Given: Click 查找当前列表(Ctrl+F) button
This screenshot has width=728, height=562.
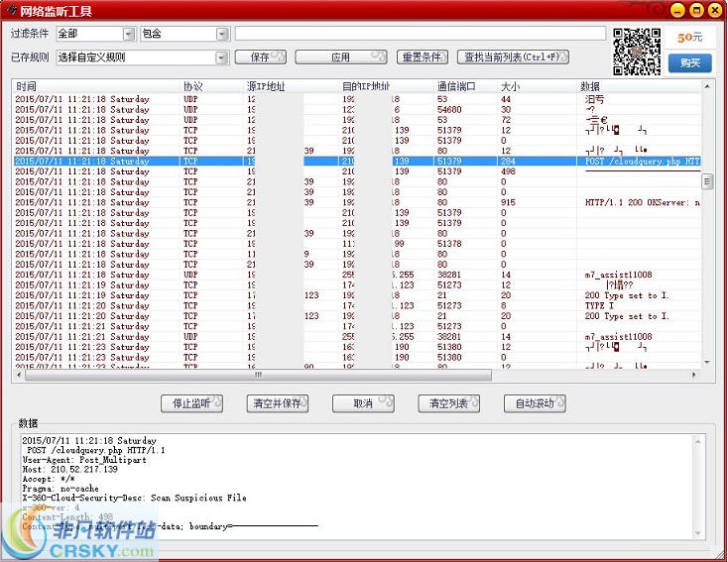Looking at the screenshot, I should point(513,57).
